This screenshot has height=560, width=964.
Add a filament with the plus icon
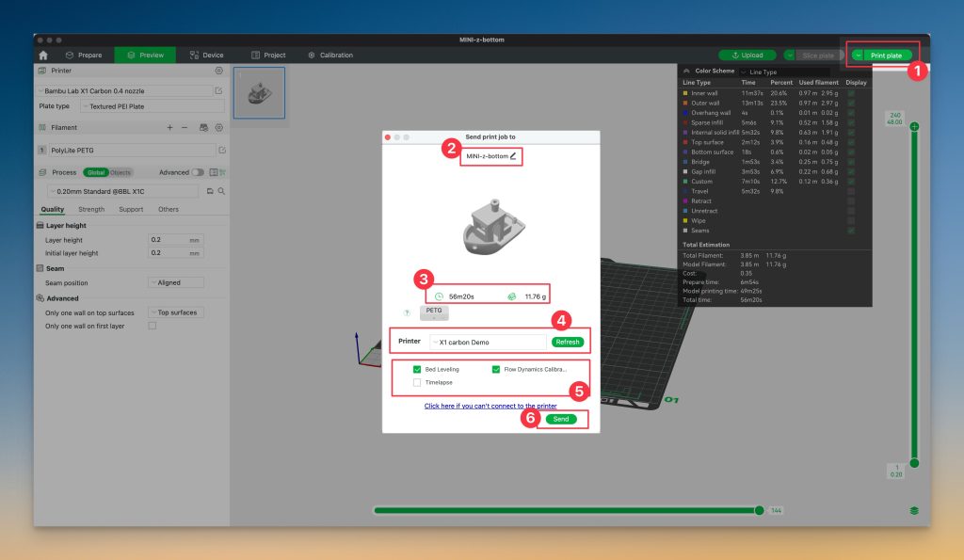click(169, 127)
